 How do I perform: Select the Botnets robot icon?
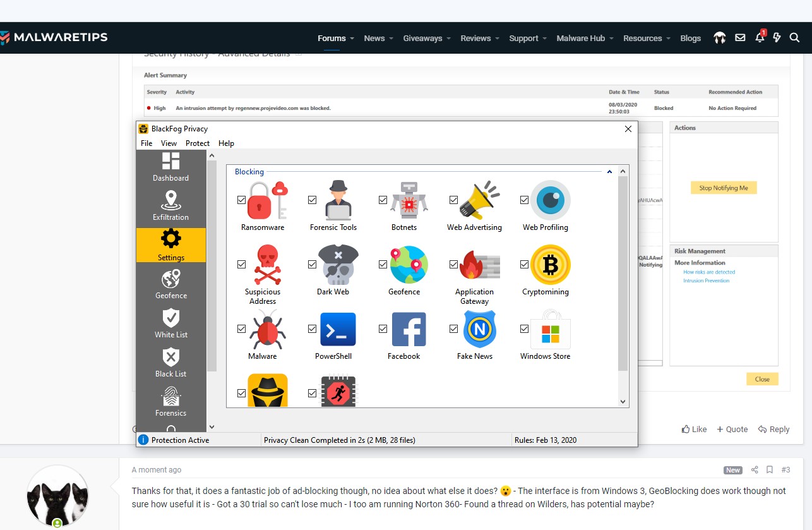(x=409, y=200)
